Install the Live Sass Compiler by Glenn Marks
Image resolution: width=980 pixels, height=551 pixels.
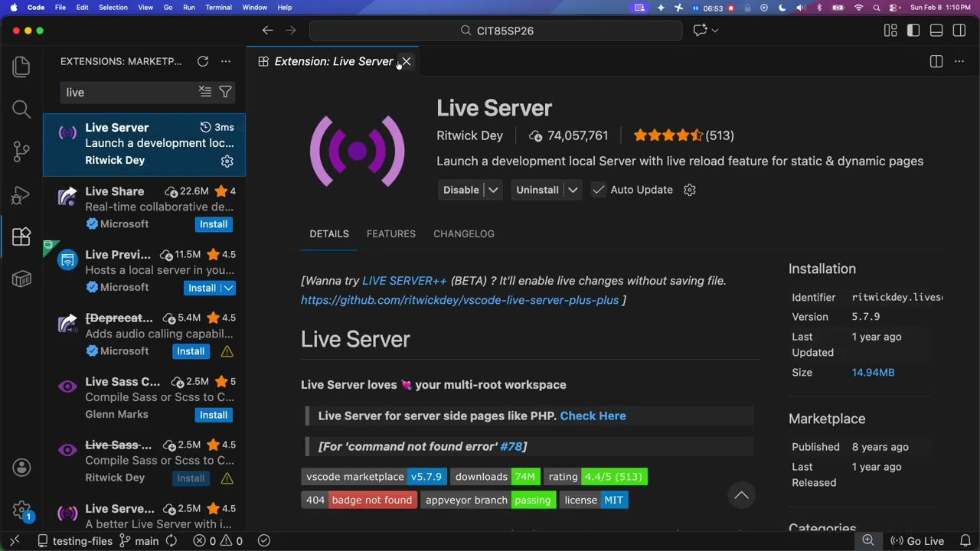click(214, 415)
